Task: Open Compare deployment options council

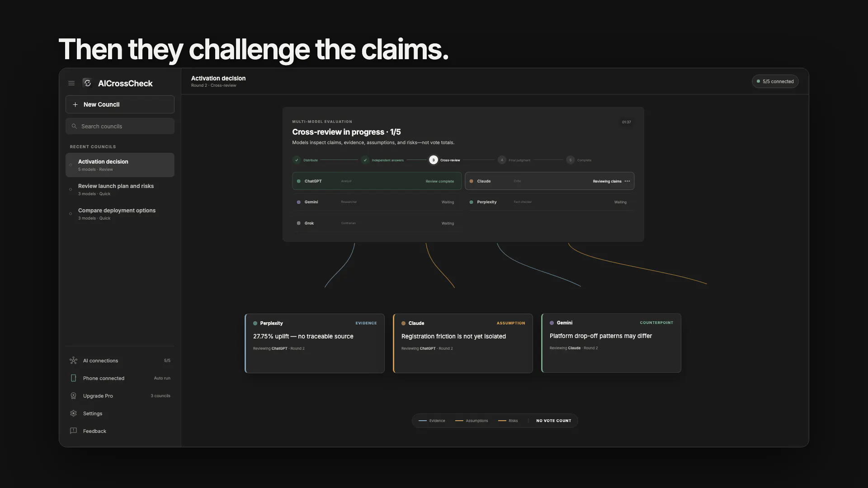Action: (120, 214)
